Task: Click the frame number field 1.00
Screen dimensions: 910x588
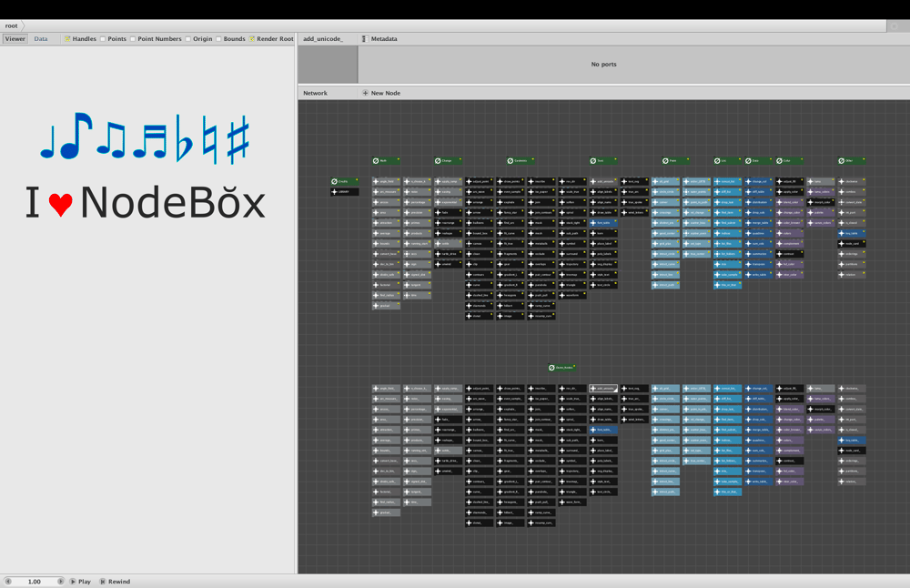Action: [35, 581]
